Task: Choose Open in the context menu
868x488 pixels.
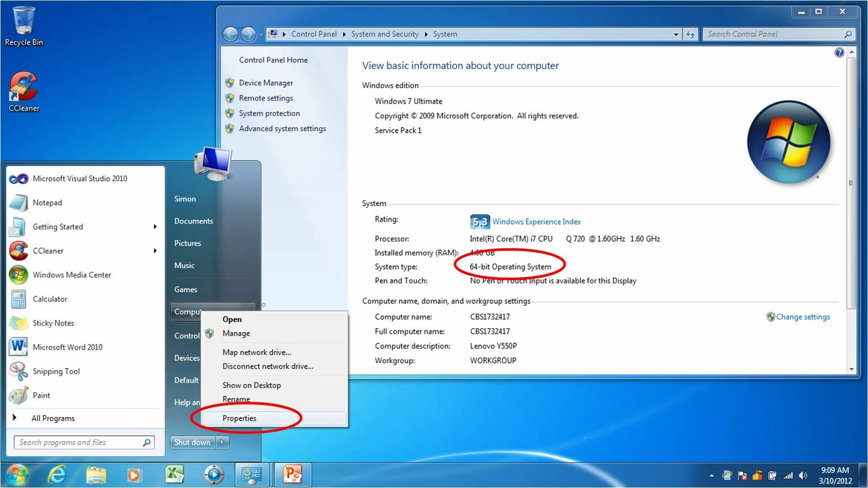Action: pyautogui.click(x=232, y=320)
